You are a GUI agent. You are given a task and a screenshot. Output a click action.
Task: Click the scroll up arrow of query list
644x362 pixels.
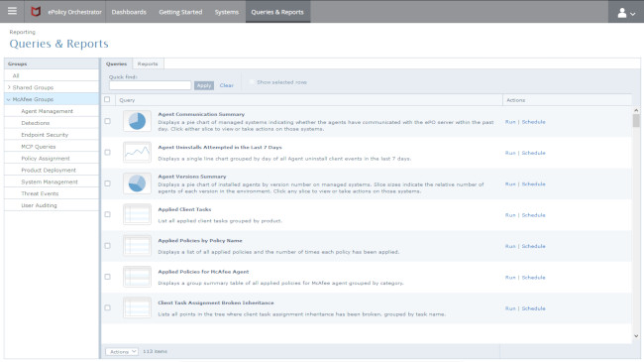pos(636,110)
